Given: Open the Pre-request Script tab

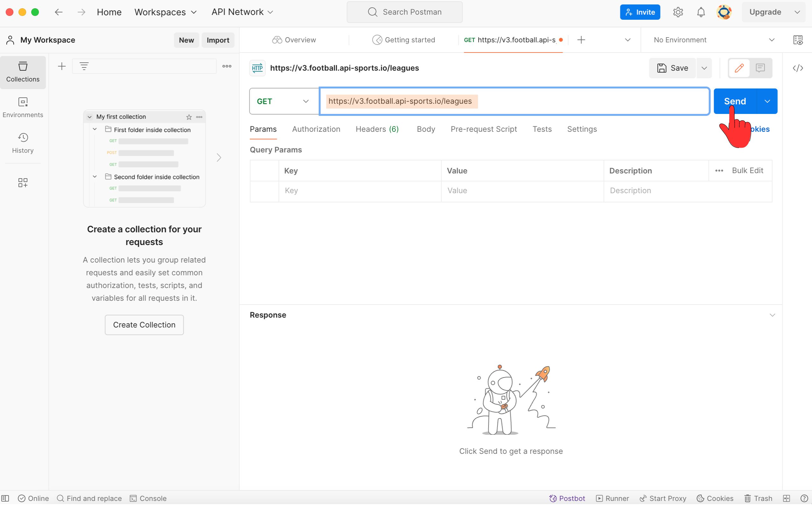Looking at the screenshot, I should coord(483,129).
